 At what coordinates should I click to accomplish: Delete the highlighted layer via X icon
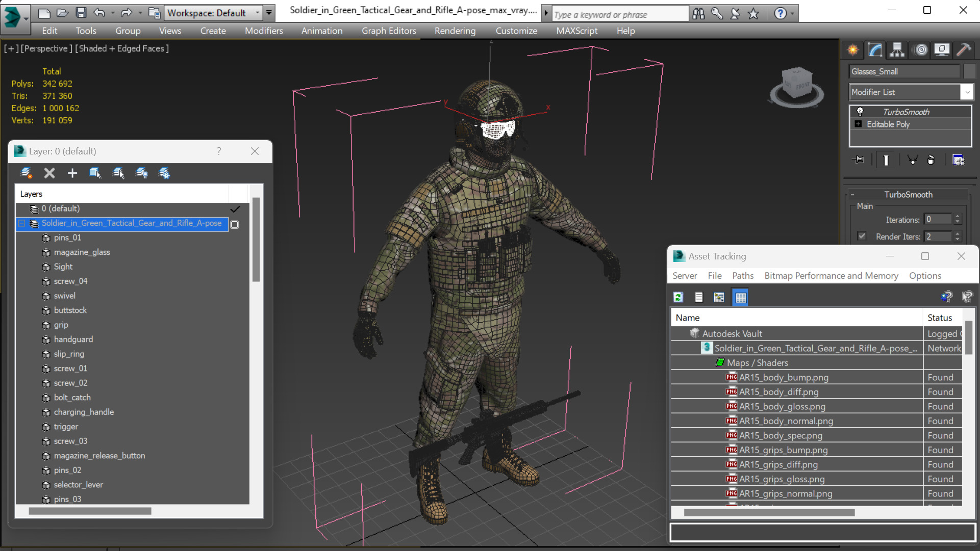(49, 173)
